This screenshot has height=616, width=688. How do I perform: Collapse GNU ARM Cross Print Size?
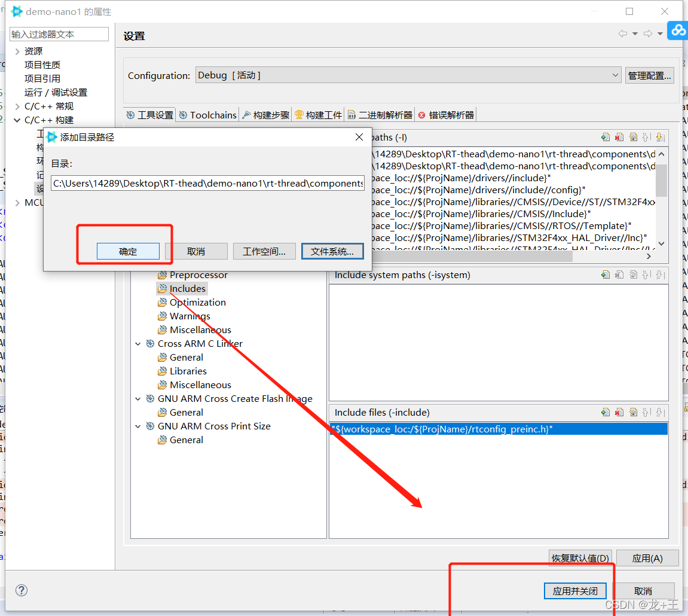pos(137,426)
